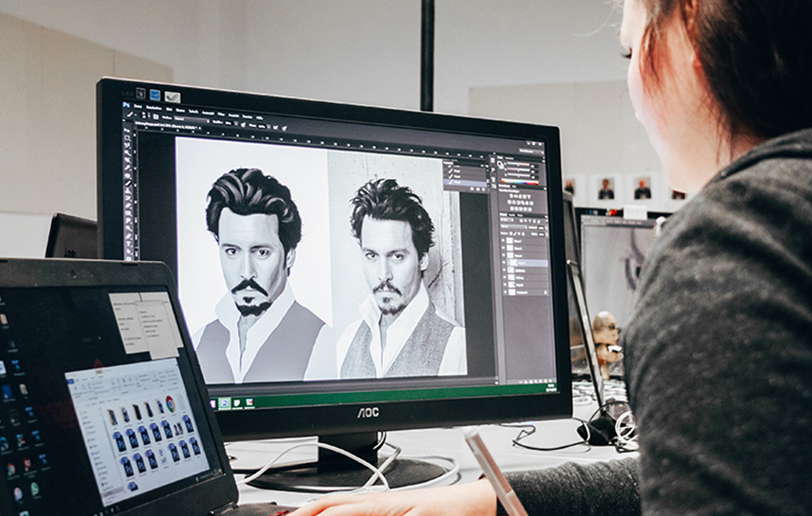This screenshot has height=516, width=812.
Task: Toggle the pressure-for-size icon in the options bar
Action: coord(283,128)
